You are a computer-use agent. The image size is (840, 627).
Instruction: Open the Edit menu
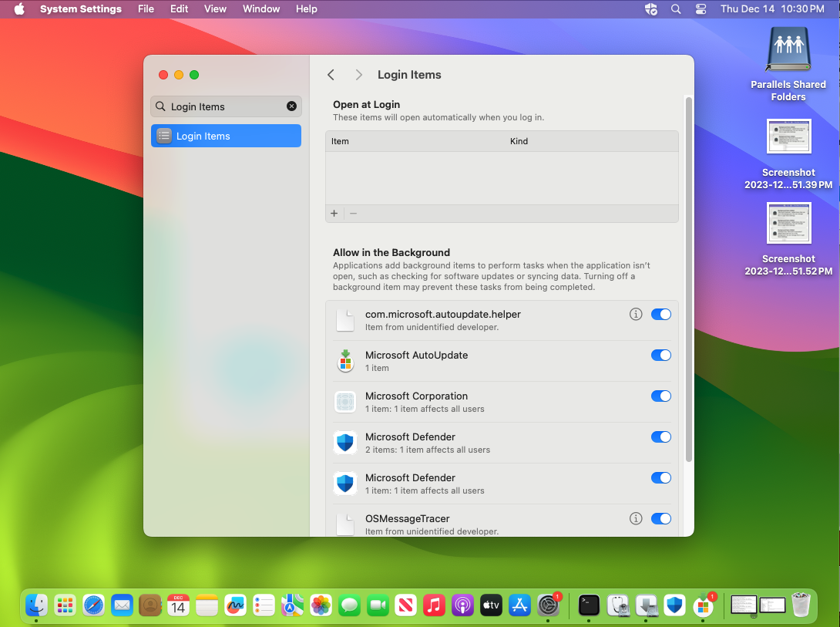pos(179,9)
